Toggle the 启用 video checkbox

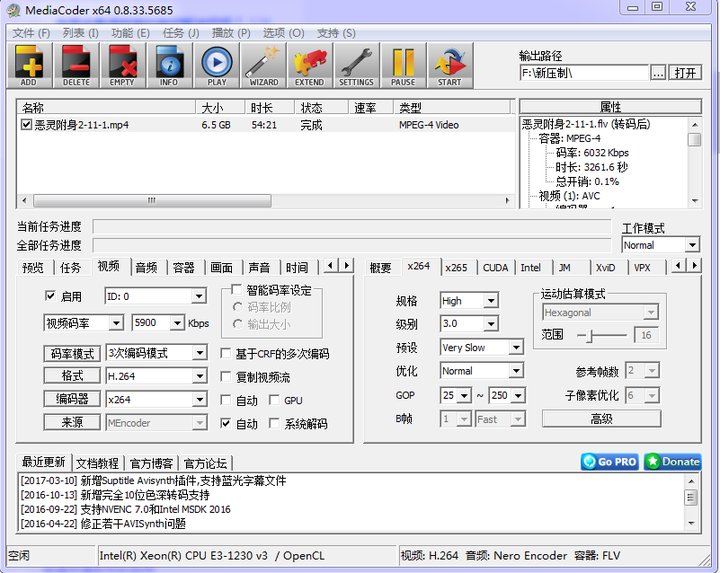tap(50, 296)
